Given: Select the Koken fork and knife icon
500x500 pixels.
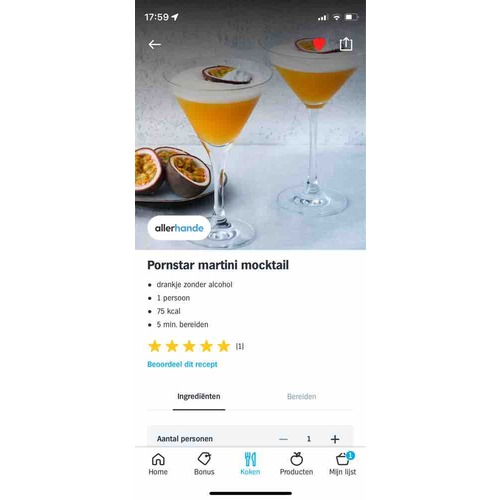Looking at the screenshot, I should tap(250, 459).
